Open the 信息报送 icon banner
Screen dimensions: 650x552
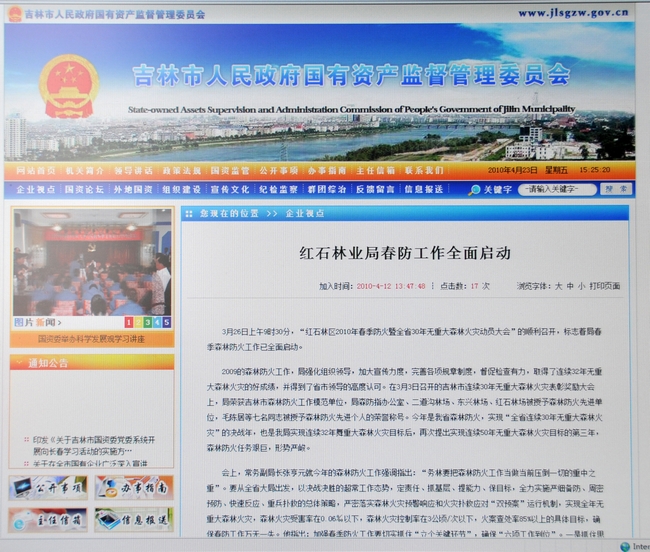134,520
